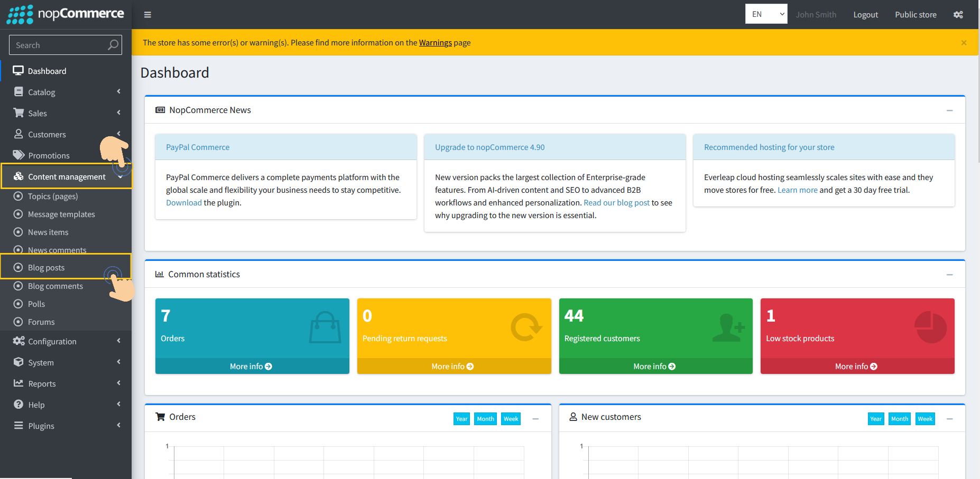The image size is (980, 479).
Task: Click Download link for the PayPal plugin
Action: (183, 202)
